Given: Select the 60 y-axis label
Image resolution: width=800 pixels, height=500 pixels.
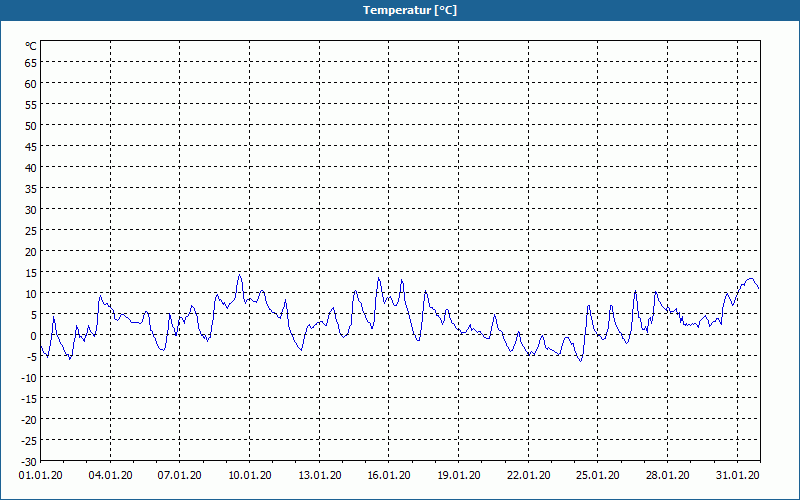Looking at the screenshot, I should point(31,84).
